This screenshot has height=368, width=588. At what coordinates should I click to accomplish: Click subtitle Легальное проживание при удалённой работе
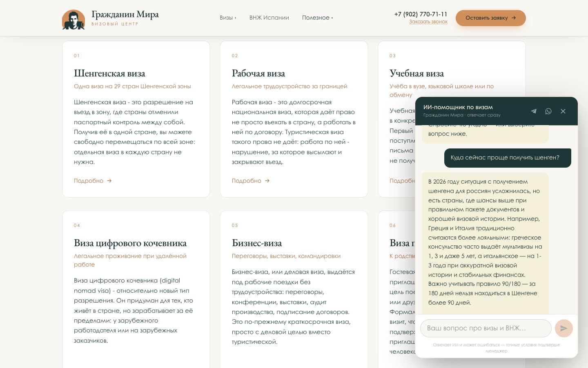[130, 260]
